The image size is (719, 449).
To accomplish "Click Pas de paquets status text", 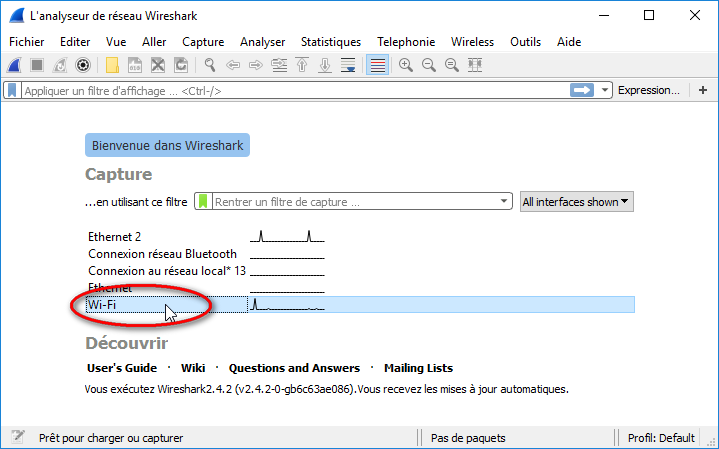I will (x=468, y=438).
